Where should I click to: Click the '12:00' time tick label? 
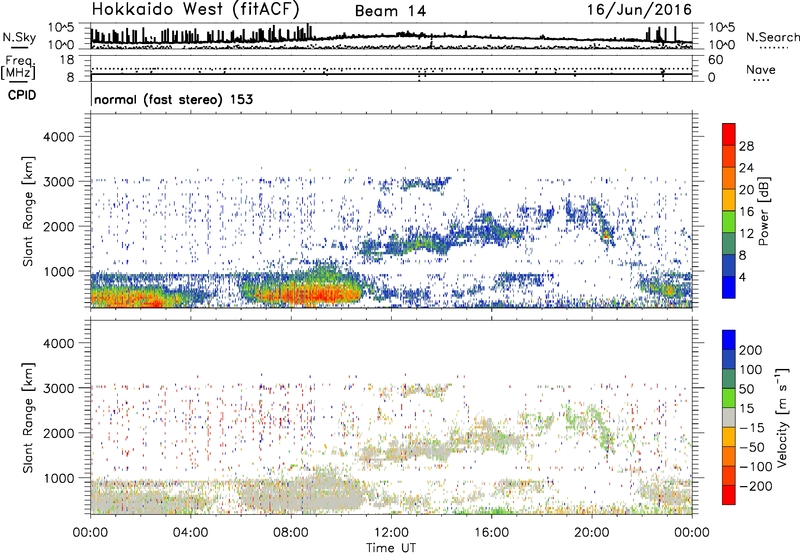[391, 533]
